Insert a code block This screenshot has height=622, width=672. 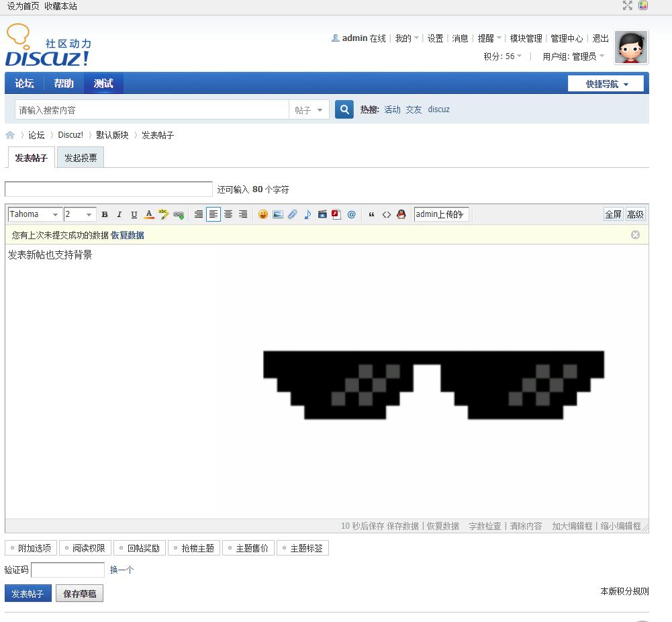(387, 214)
